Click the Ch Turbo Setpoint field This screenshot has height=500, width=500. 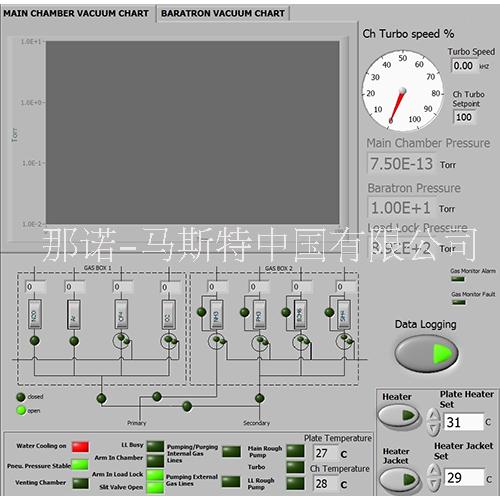(464, 117)
